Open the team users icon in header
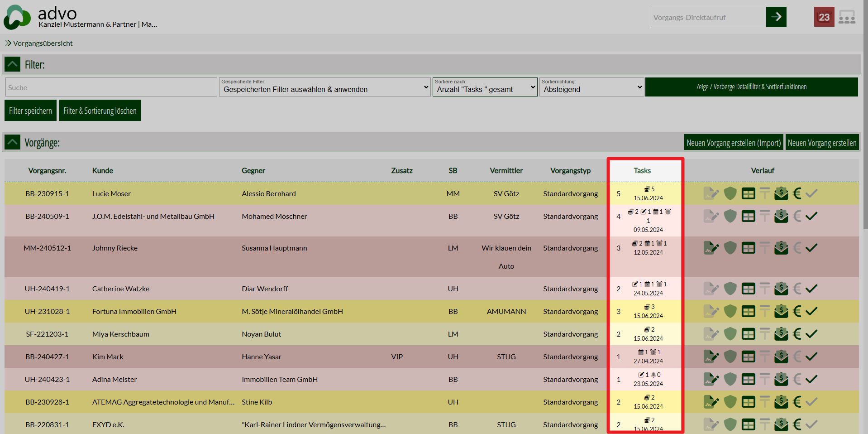This screenshot has height=434, width=868. (847, 17)
